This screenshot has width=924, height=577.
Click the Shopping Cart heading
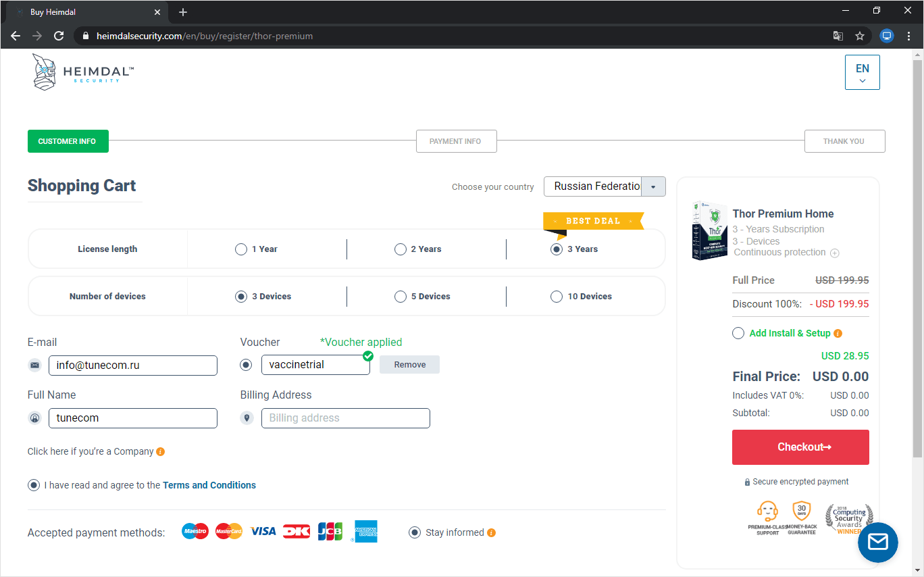tap(82, 186)
